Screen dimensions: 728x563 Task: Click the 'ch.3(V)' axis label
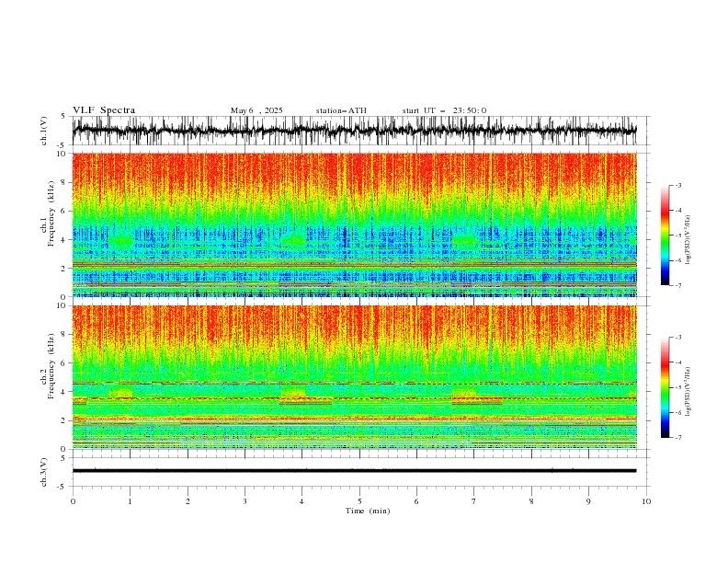point(44,472)
